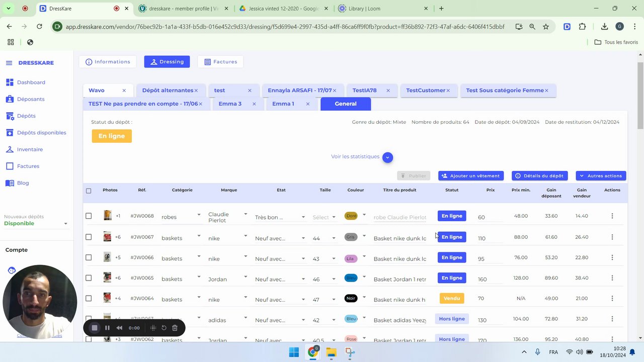Click the Dépôts sidebar icon
The width and height of the screenshot is (644, 362).
[10, 116]
